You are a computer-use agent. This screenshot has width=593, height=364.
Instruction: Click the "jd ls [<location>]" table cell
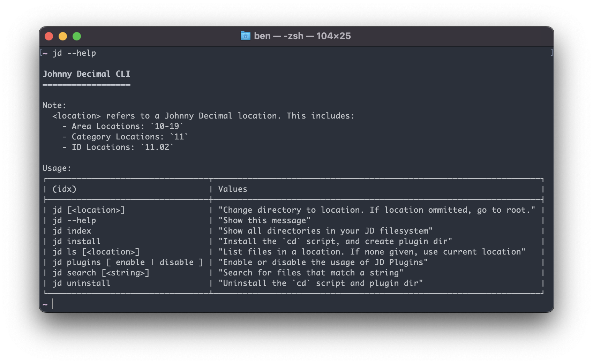click(x=96, y=252)
